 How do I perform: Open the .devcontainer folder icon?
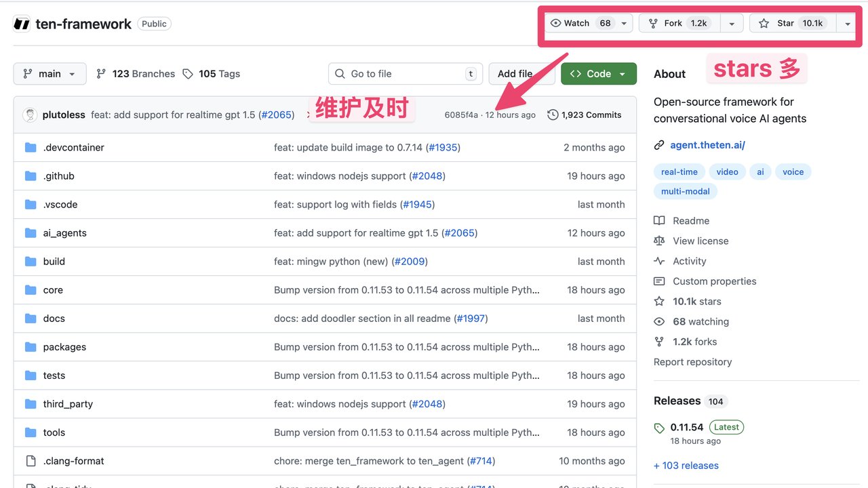click(31, 147)
